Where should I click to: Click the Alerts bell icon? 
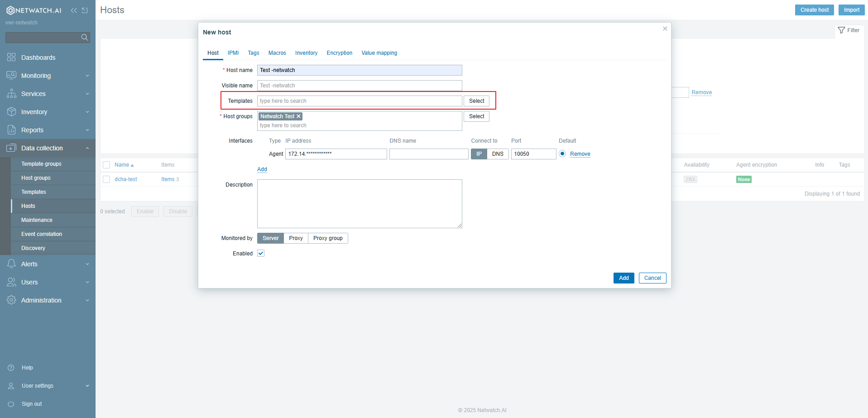click(x=11, y=264)
